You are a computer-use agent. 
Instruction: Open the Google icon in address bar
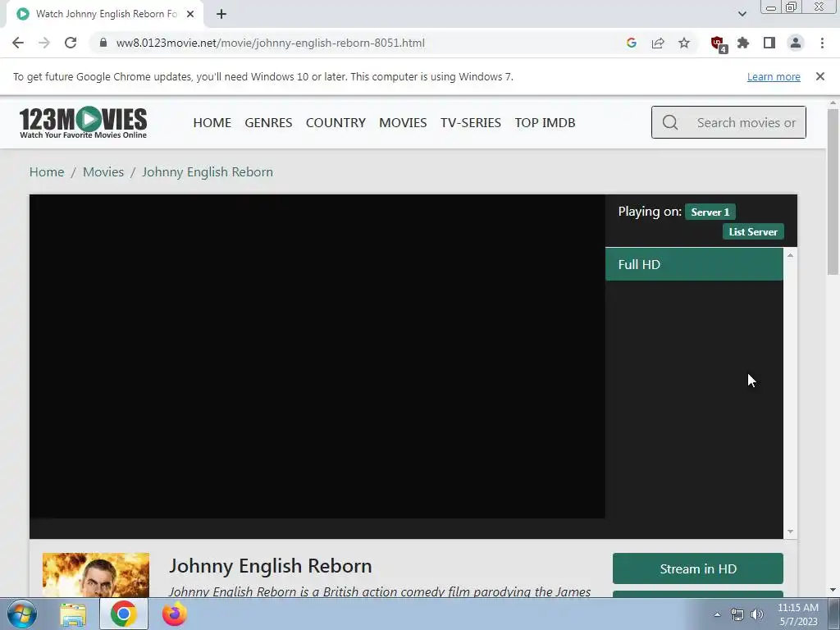632,43
